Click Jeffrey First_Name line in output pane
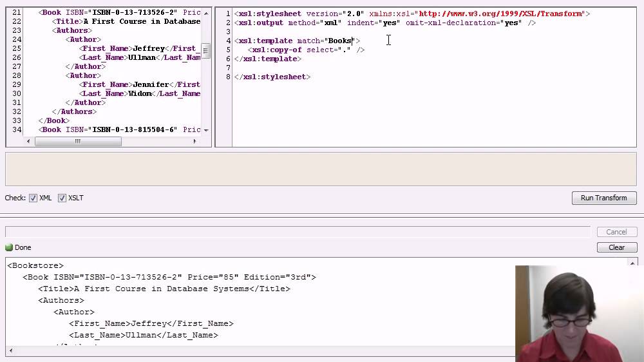The height and width of the screenshot is (362, 644). coord(151,323)
